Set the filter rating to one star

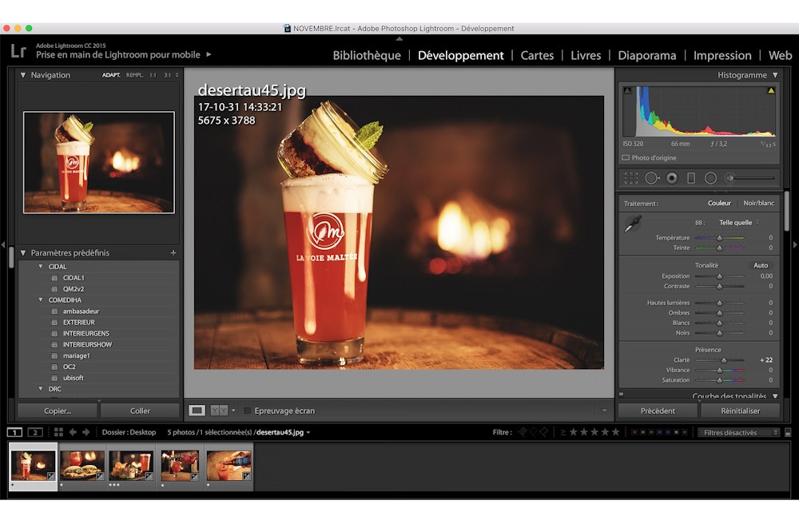click(573, 432)
